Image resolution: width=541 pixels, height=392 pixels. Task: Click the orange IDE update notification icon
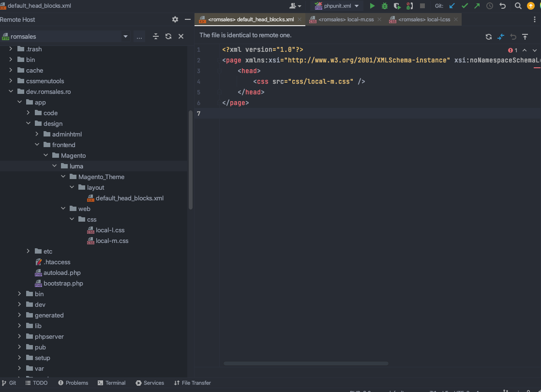click(530, 6)
